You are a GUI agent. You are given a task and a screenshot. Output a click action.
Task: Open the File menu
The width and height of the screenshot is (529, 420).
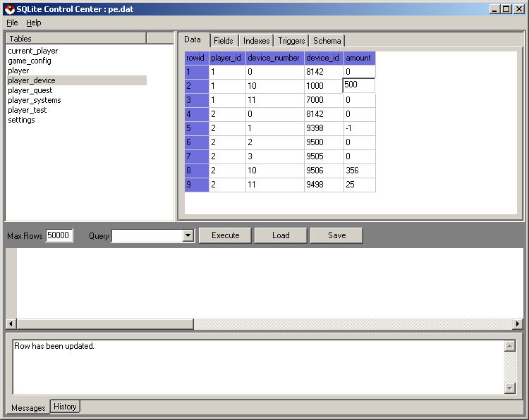click(x=12, y=23)
